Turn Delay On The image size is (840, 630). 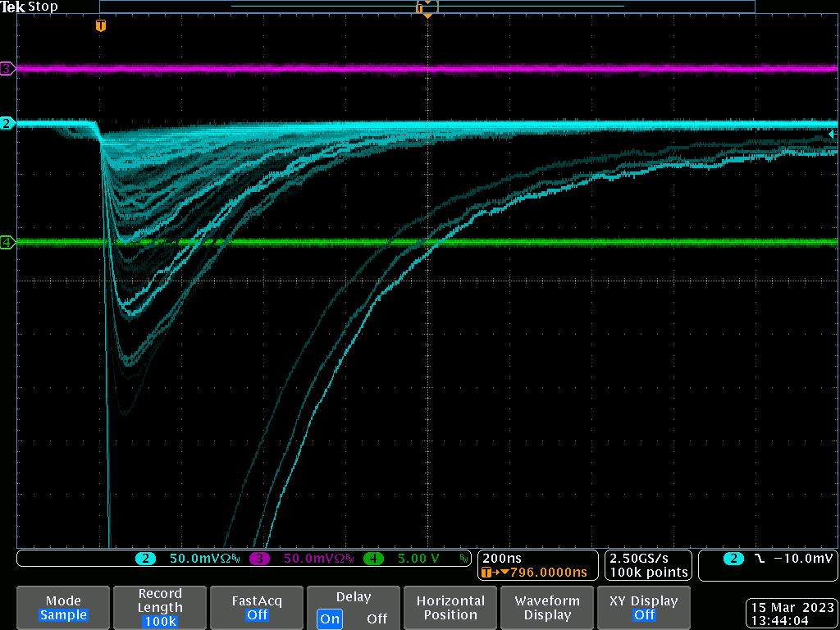pyautogui.click(x=330, y=619)
